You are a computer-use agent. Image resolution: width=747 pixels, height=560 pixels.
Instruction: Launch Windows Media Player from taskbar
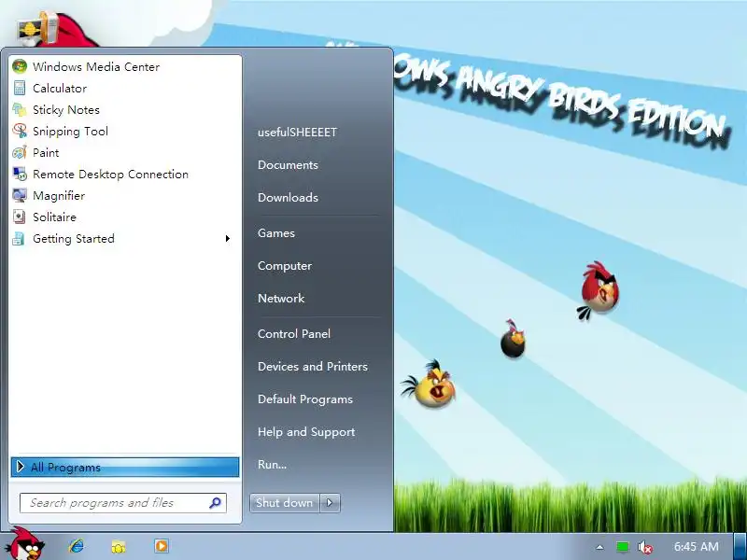click(x=161, y=546)
